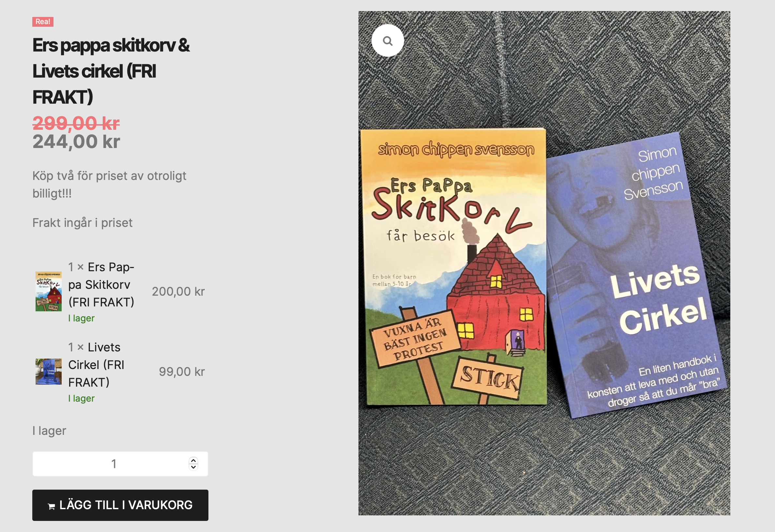The width and height of the screenshot is (775, 532).
Task: Open the Ers Pappa Skitkorv thumbnail
Action: pos(49,291)
